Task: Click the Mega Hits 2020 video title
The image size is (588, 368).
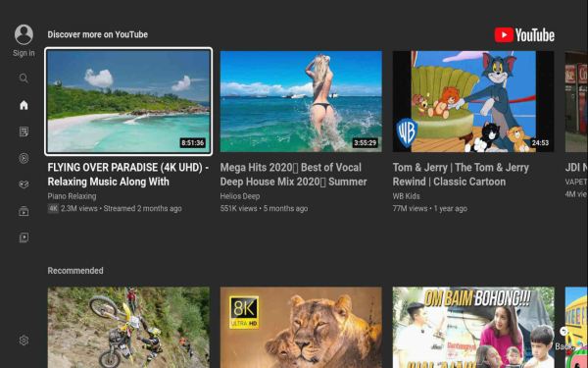Action: 293,175
